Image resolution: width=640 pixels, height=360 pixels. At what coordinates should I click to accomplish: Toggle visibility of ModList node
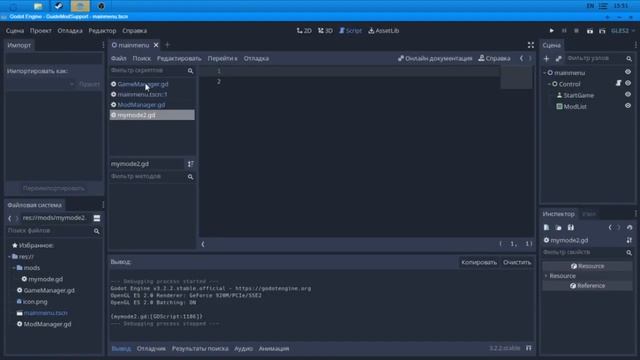tap(628, 106)
